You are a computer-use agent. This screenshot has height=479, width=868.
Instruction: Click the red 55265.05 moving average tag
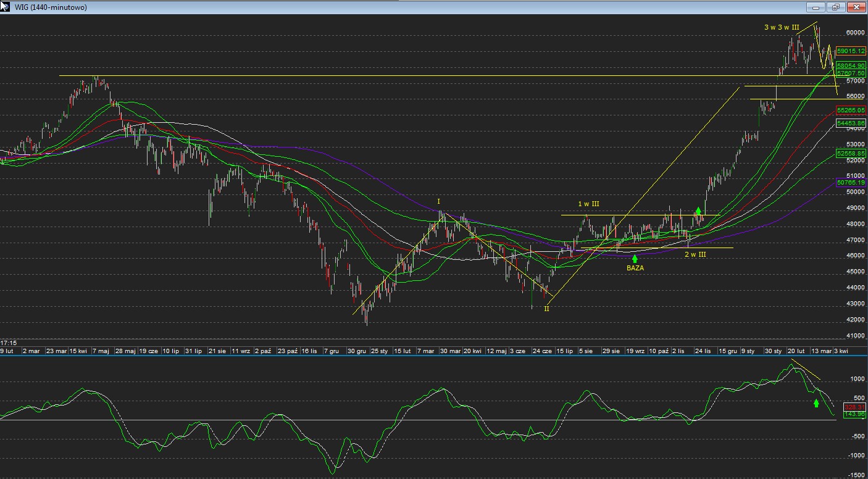(851, 110)
